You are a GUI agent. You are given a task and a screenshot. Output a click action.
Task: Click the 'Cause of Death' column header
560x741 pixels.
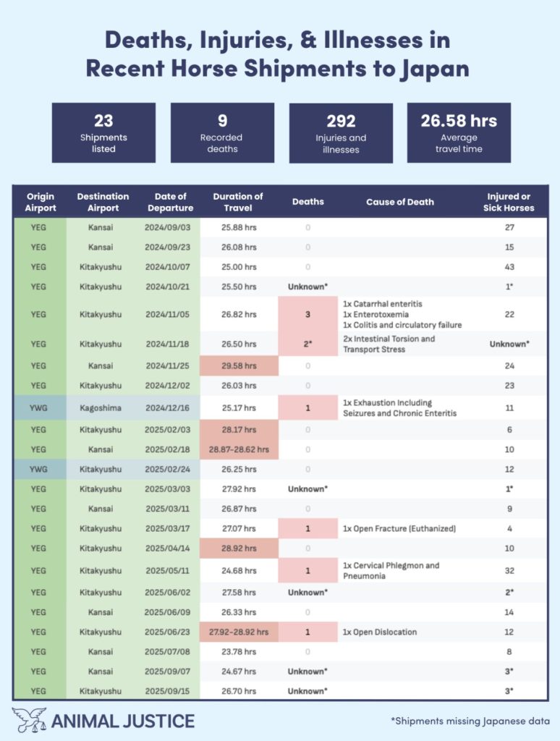(x=400, y=202)
